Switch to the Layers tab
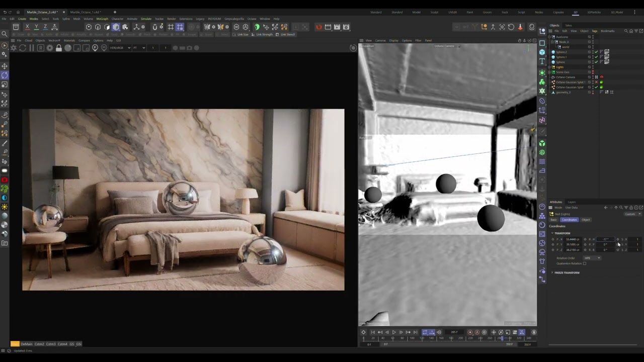The image size is (644, 362). pos(572,202)
